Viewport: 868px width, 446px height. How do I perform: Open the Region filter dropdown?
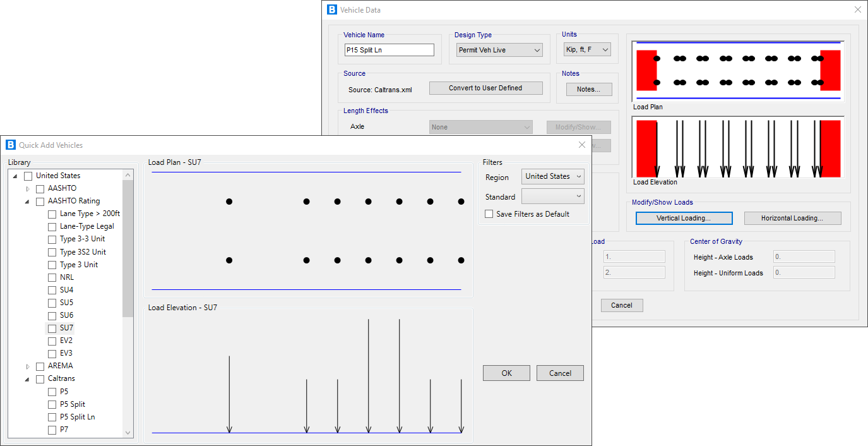pyautogui.click(x=552, y=177)
